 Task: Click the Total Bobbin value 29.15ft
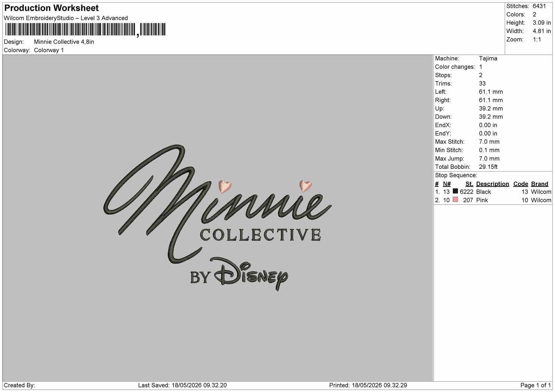point(488,167)
